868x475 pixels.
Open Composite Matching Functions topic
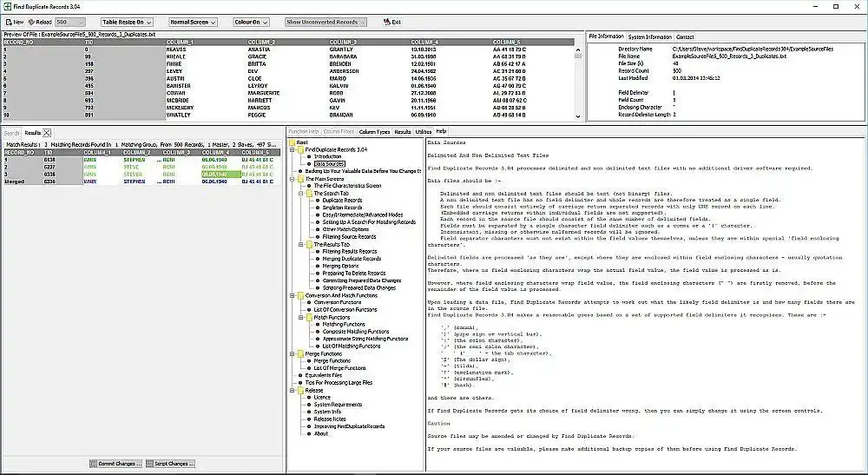[x=355, y=332]
